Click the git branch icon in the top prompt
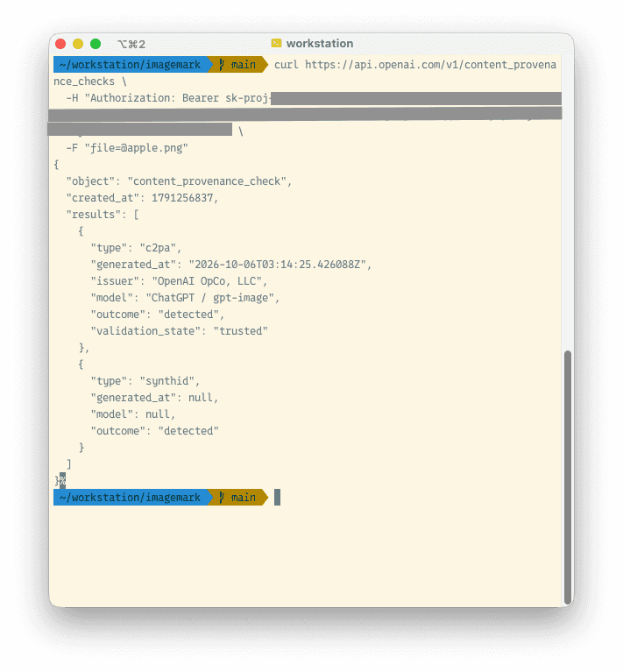Screen dimensions: 623x672 pyautogui.click(x=222, y=65)
